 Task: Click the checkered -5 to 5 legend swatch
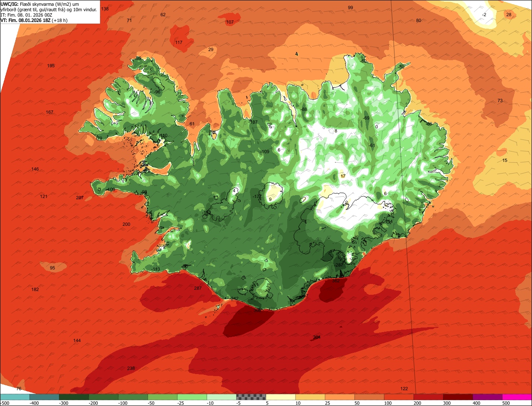coord(251,397)
